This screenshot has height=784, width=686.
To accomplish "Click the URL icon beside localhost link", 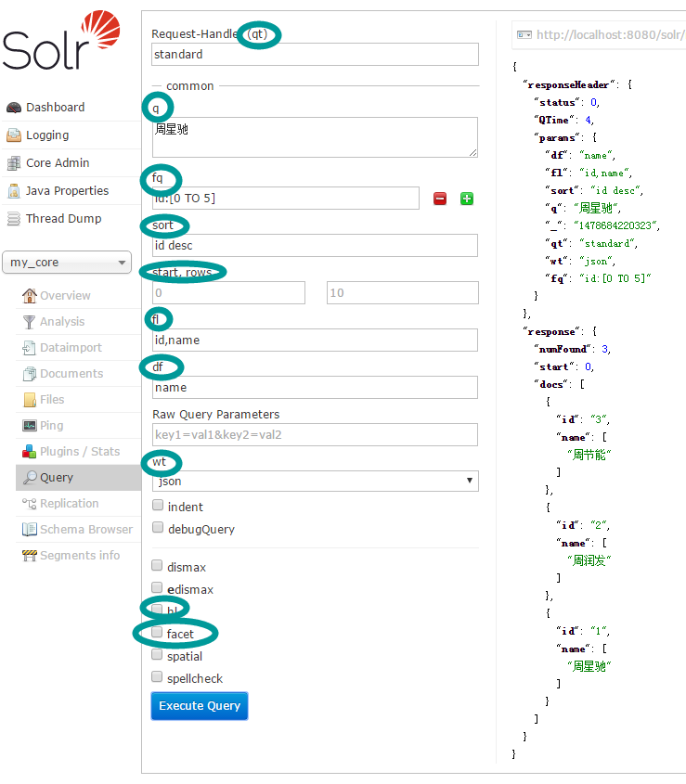I will [524, 35].
